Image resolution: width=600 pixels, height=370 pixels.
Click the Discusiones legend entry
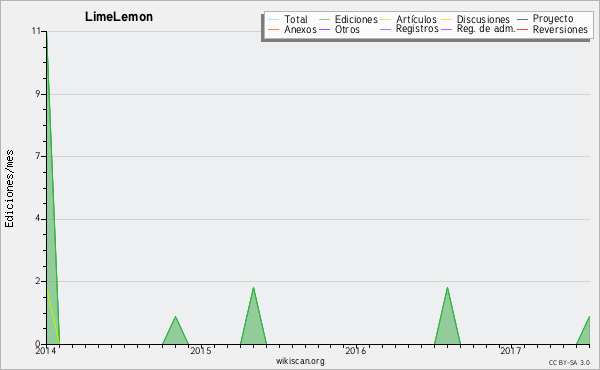[476, 19]
